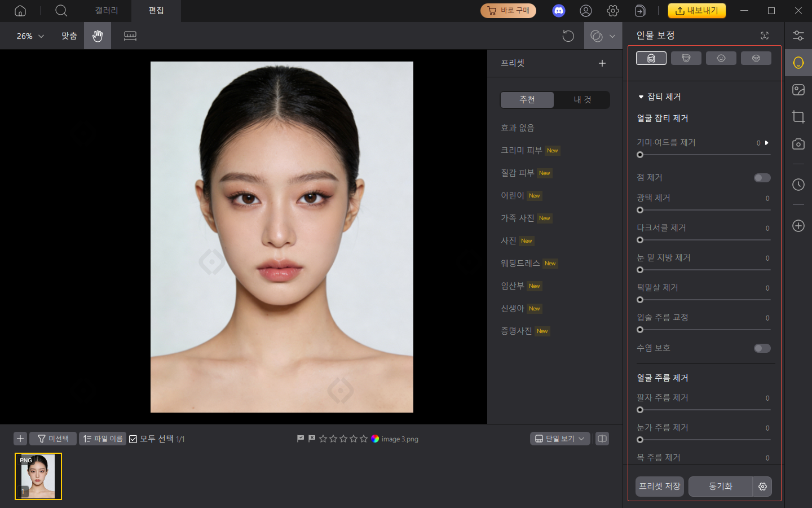This screenshot has width=812, height=508.
Task: Check the 모두 선택 checkbox
Action: 133,439
